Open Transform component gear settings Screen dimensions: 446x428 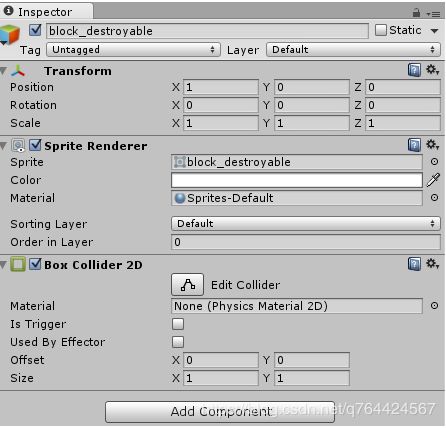point(432,70)
